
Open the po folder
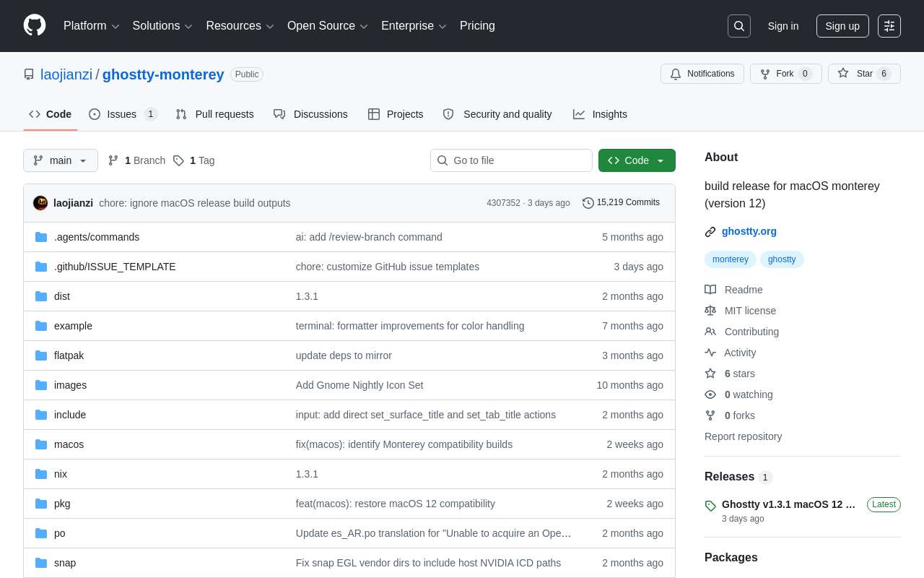[x=59, y=533]
